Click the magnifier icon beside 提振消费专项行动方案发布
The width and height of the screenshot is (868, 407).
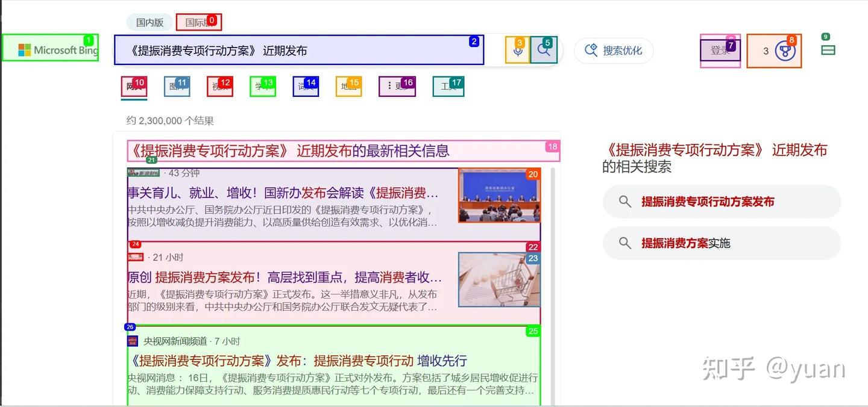(x=624, y=202)
